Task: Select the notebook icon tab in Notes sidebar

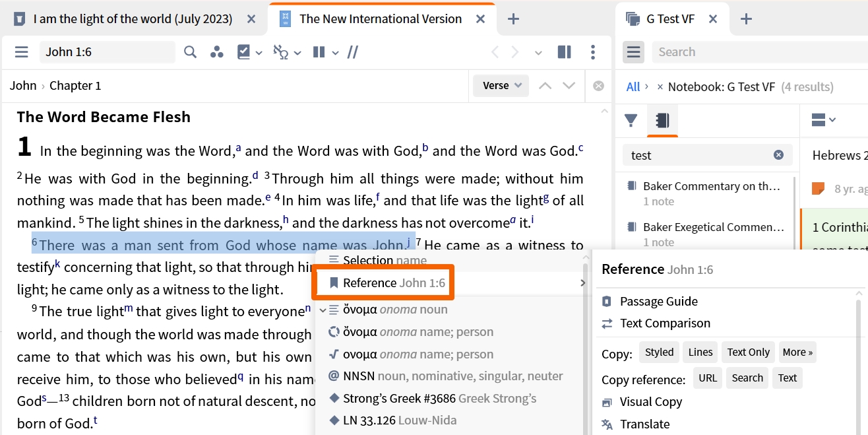Action: [x=662, y=120]
